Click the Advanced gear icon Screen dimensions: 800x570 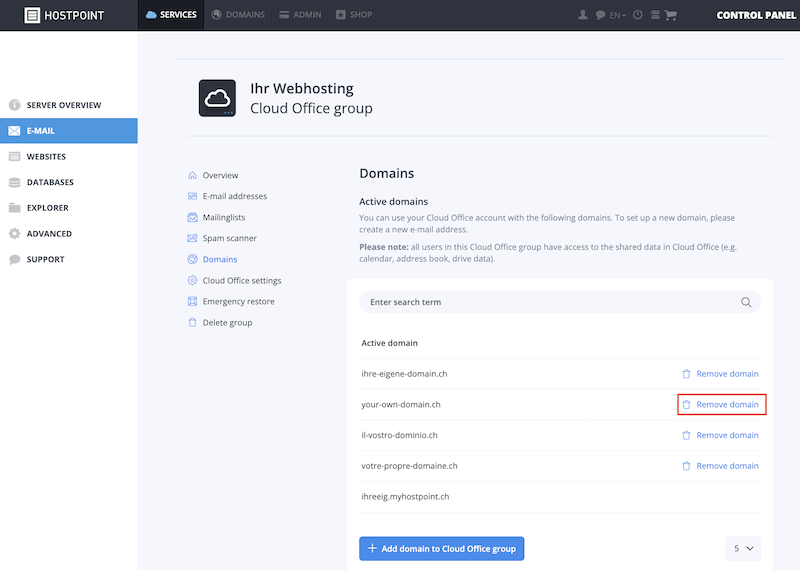click(x=14, y=234)
